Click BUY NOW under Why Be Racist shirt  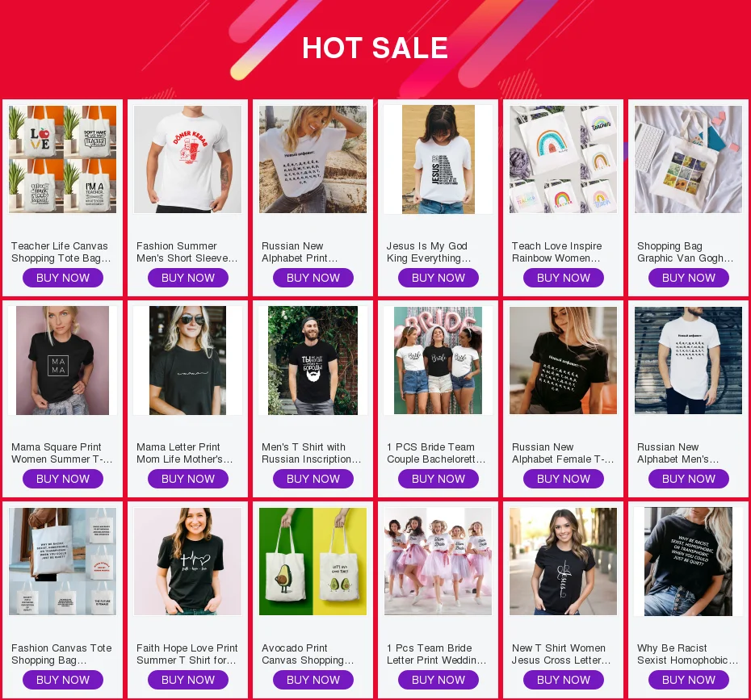tap(689, 680)
